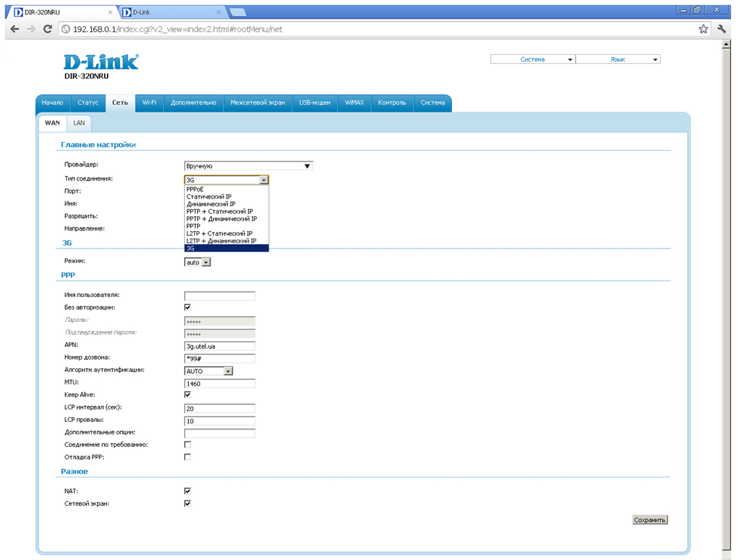
Task: Open the LAN sub-tab
Action: coord(79,123)
